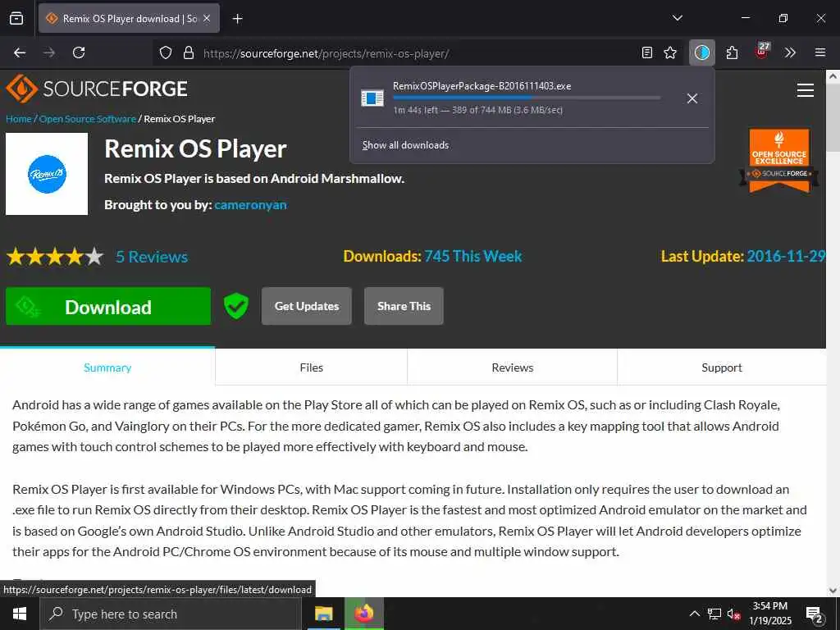This screenshot has height=630, width=840.
Task: Select the Summary tab
Action: (x=107, y=367)
